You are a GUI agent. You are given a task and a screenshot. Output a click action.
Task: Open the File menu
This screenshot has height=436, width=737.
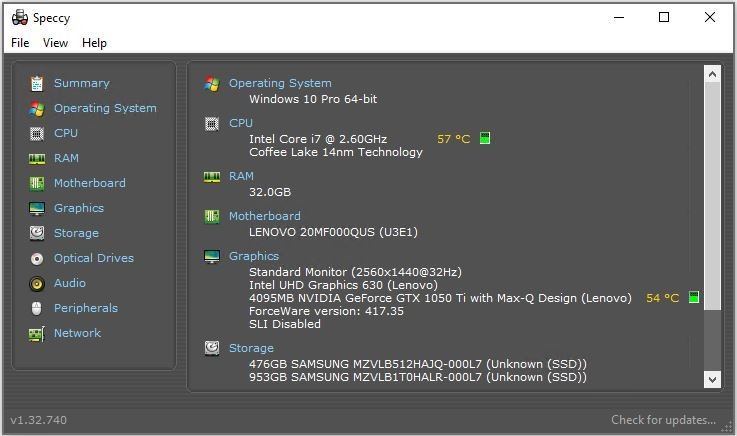click(x=20, y=43)
